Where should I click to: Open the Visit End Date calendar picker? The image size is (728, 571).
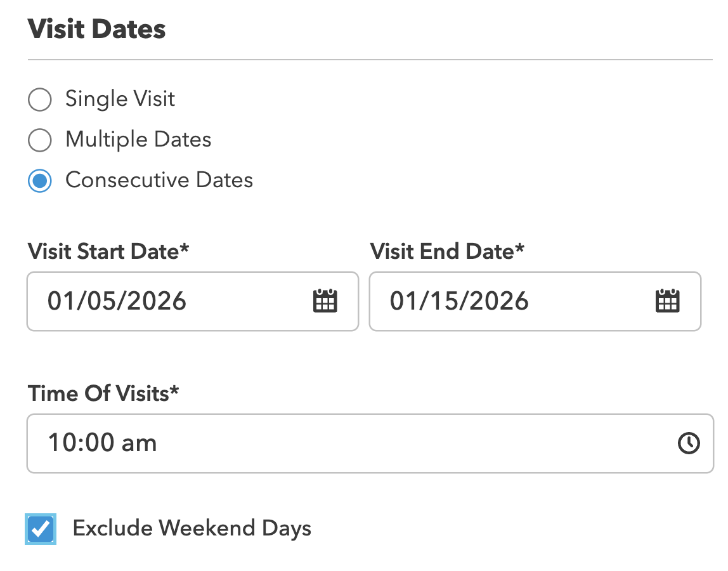coord(667,301)
